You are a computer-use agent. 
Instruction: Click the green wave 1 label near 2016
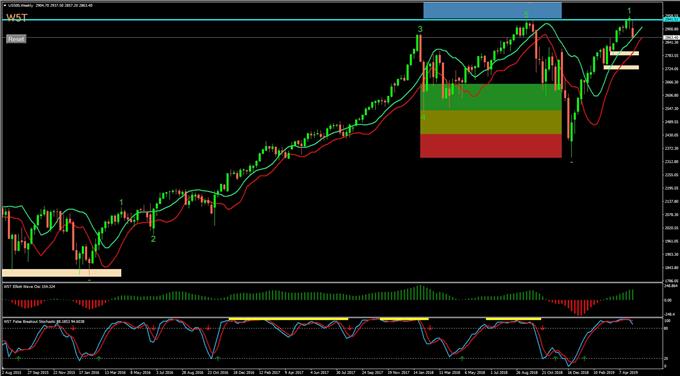point(122,202)
